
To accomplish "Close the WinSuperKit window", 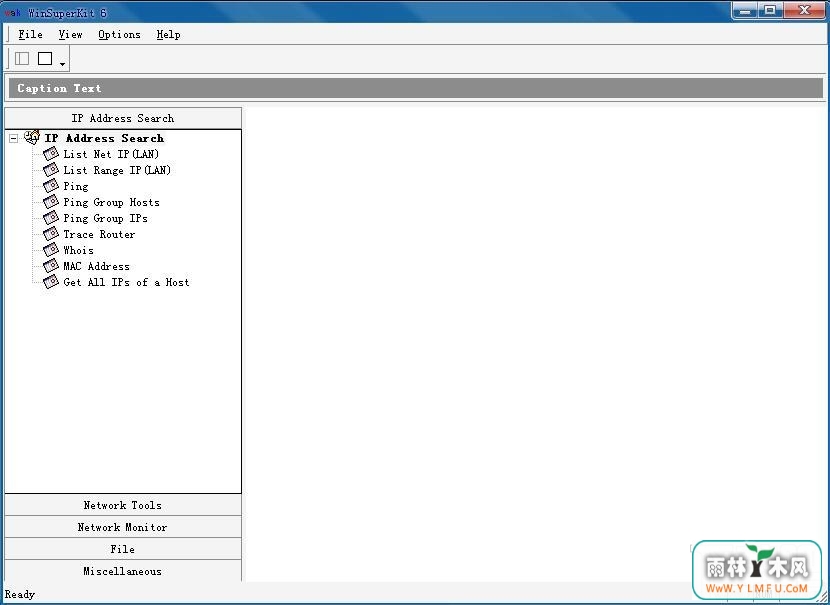I will pos(804,11).
